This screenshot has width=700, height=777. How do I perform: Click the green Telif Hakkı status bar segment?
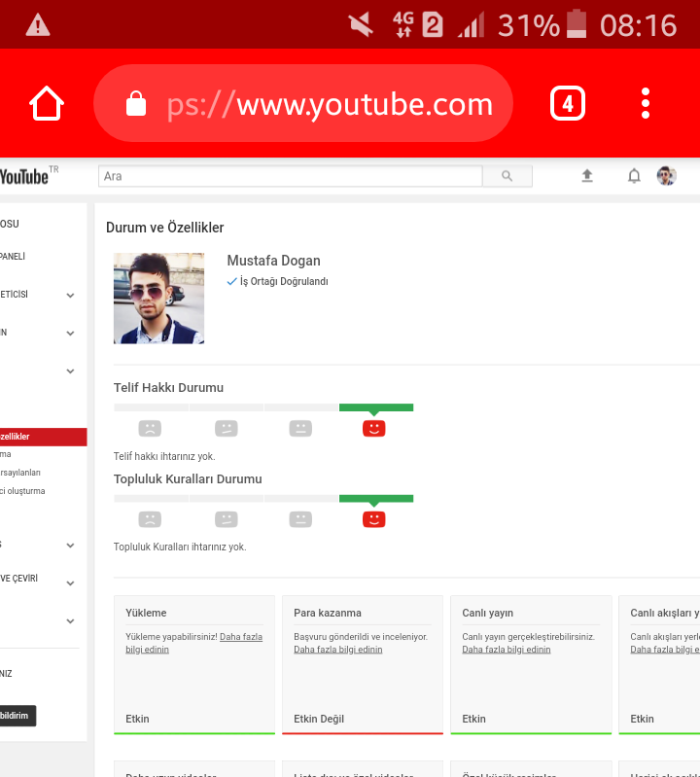tap(376, 407)
